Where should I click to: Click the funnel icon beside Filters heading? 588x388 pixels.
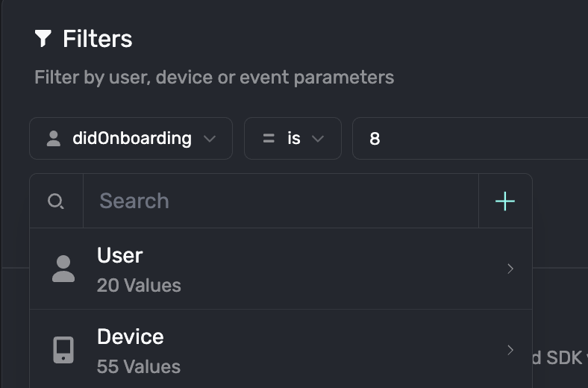coord(43,39)
